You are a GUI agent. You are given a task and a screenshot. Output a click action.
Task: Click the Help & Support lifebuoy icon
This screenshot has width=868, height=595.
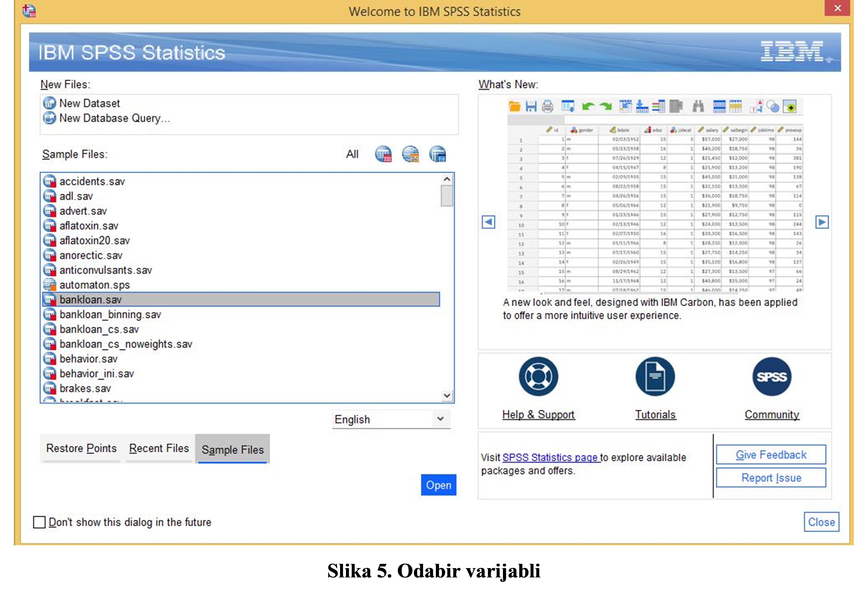(538, 376)
